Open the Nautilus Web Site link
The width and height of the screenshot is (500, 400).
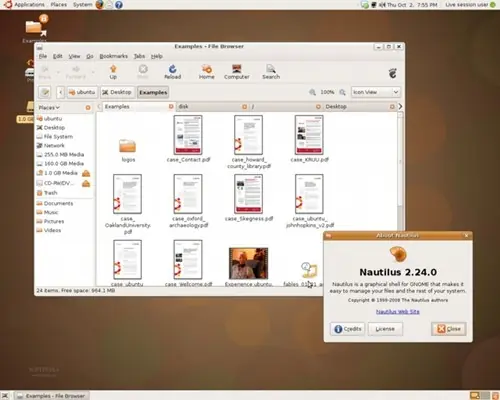tap(398, 312)
